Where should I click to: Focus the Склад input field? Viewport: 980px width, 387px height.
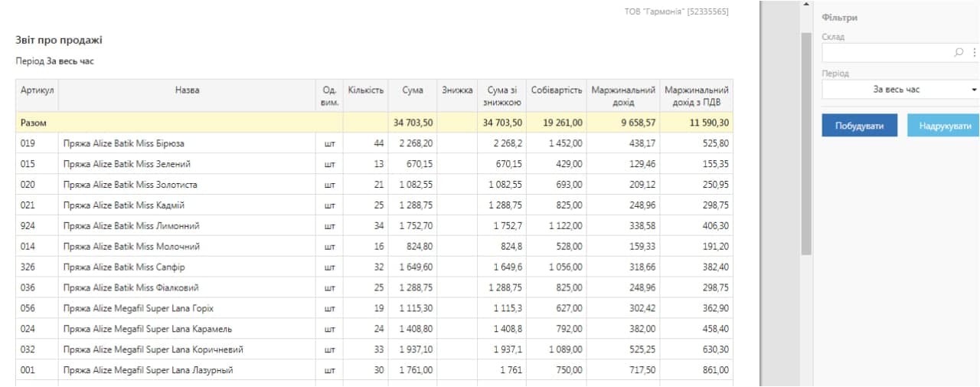[x=888, y=53]
